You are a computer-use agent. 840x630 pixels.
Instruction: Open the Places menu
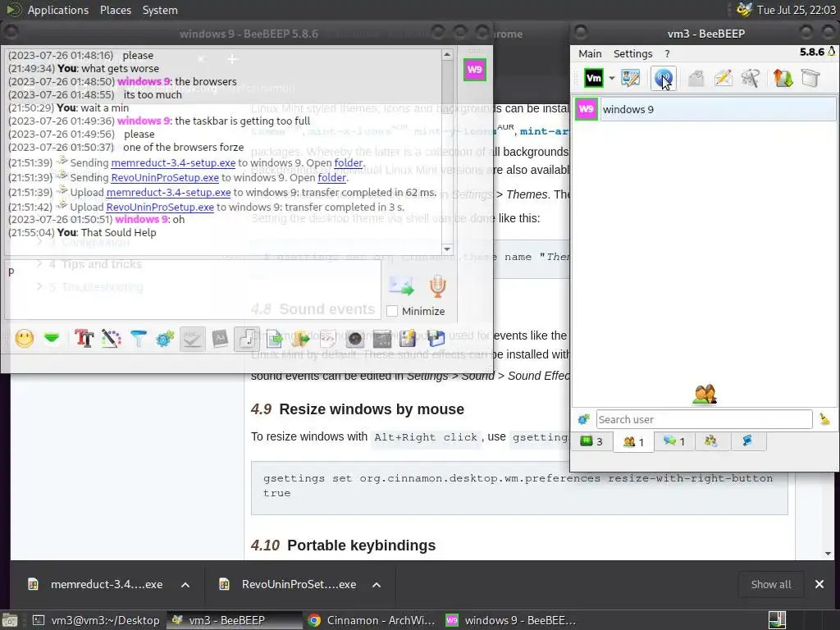(x=115, y=10)
